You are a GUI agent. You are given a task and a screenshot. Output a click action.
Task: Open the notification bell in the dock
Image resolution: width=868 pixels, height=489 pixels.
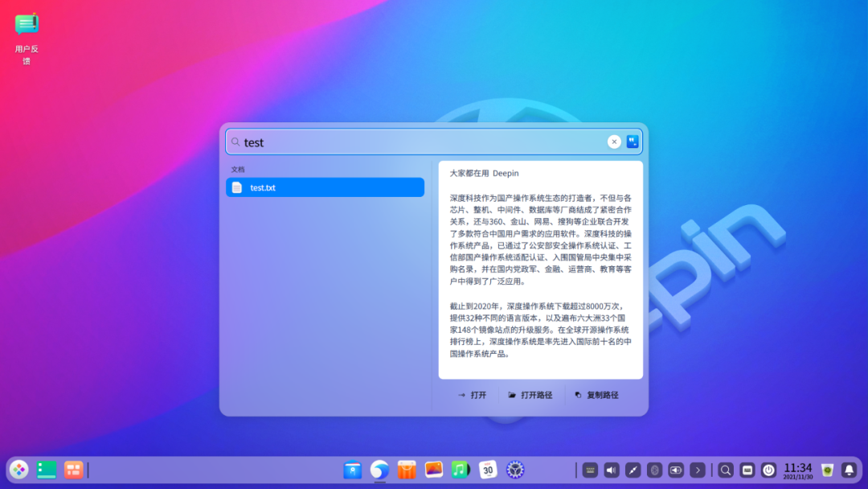(850, 471)
